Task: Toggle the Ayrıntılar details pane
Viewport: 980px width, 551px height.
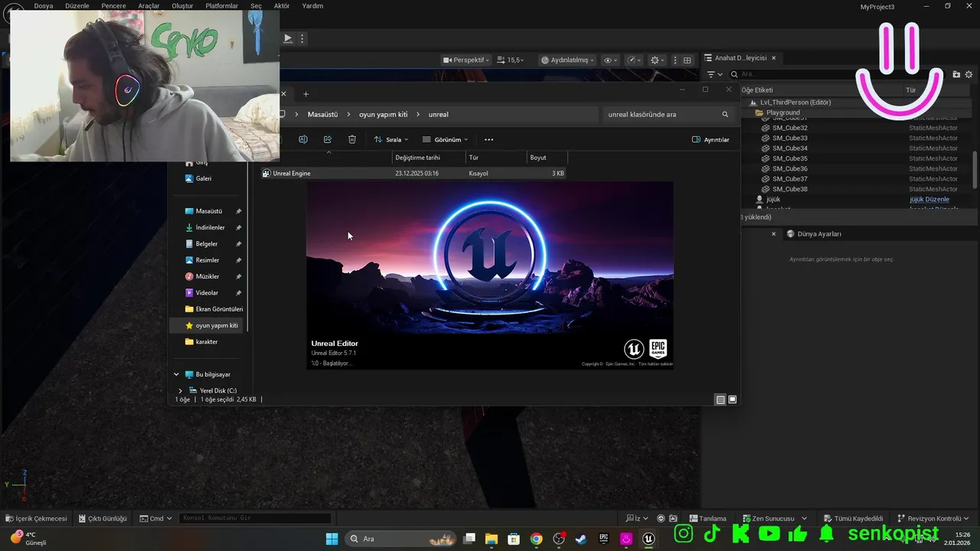Action: point(710,139)
